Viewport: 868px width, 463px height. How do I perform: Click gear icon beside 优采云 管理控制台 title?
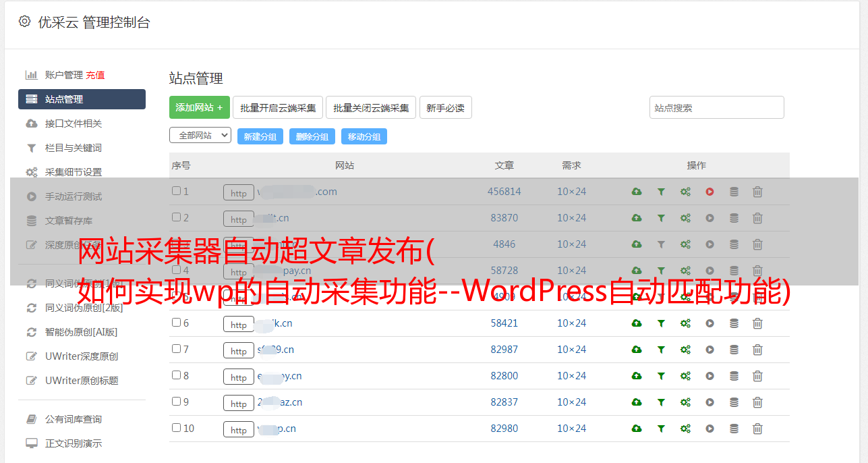click(24, 22)
